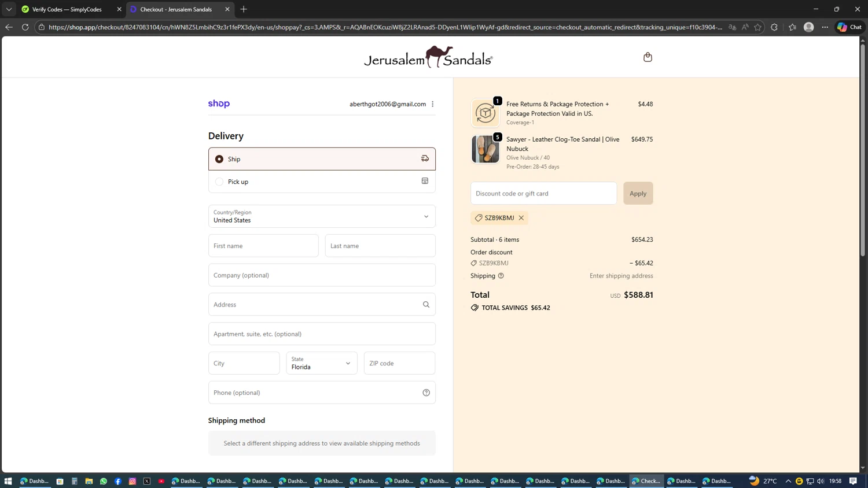Open the tab search dropdown arrow

coord(9,9)
